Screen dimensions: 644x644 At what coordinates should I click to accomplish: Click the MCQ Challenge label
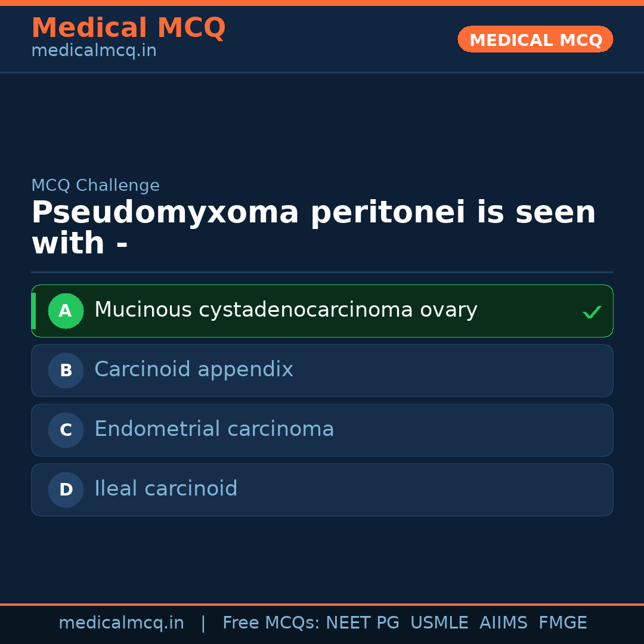point(95,185)
